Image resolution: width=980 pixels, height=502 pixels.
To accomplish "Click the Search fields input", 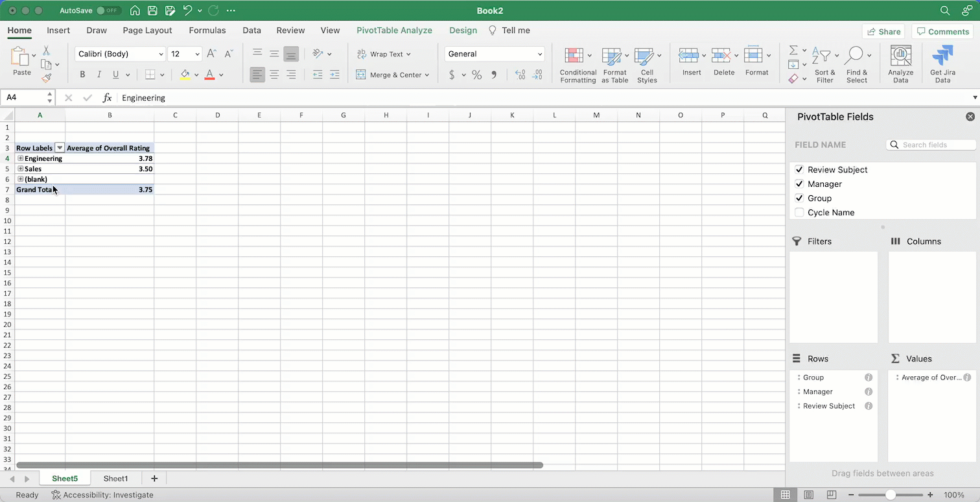I will click(x=931, y=145).
